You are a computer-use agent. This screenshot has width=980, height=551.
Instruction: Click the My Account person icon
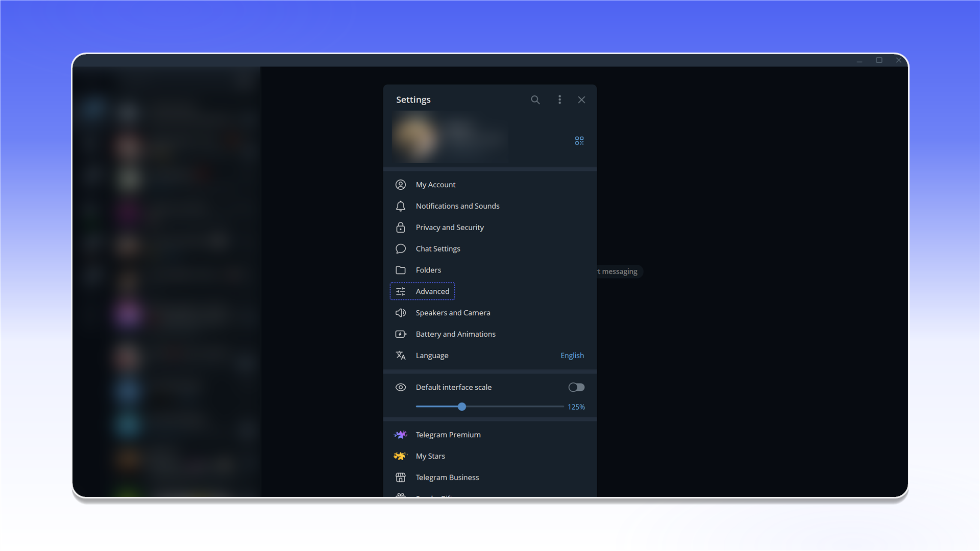pos(401,185)
